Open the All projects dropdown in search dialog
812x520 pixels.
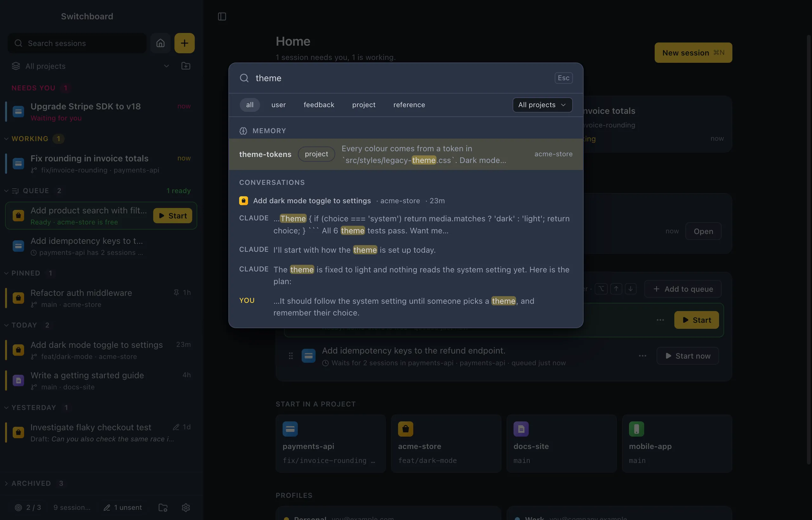(x=542, y=105)
